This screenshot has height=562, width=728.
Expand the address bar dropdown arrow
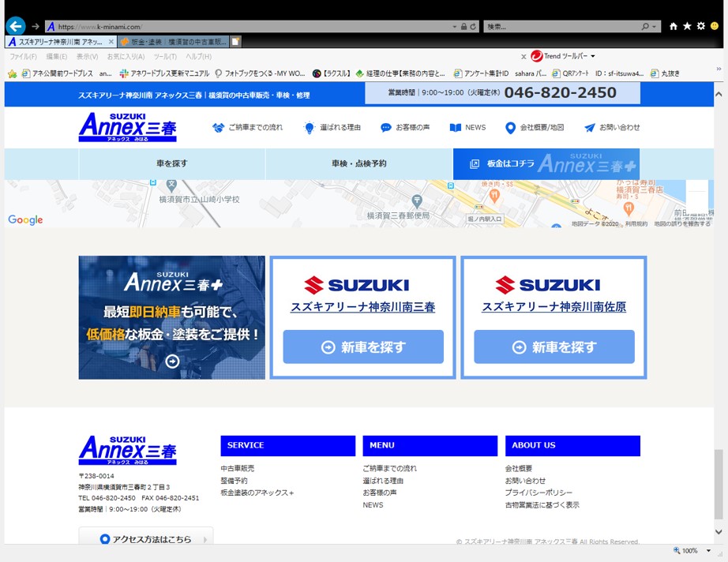pyautogui.click(x=455, y=27)
